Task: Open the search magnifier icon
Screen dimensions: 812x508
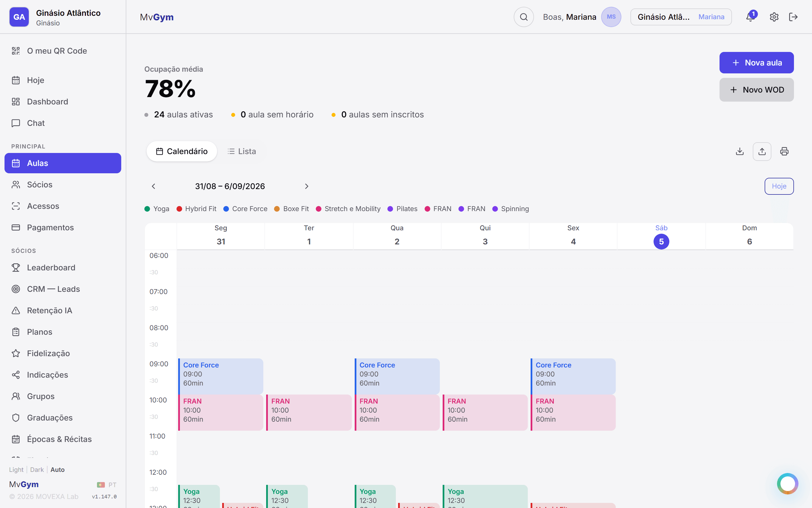Action: tap(524, 17)
